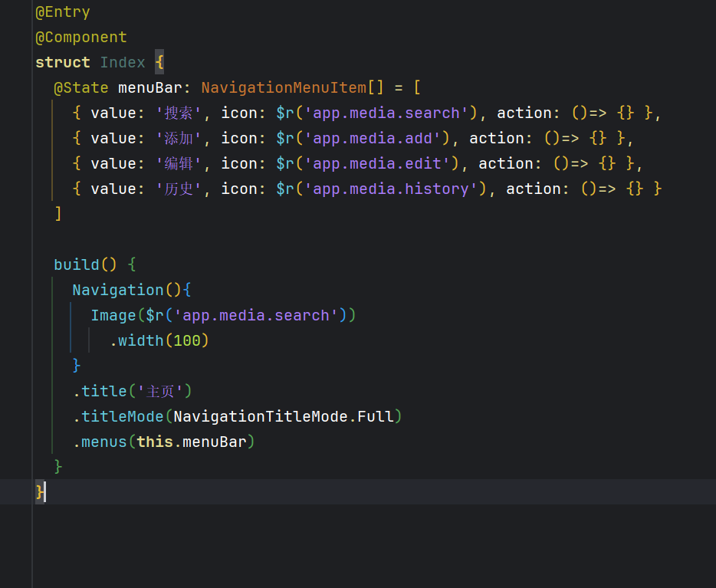716x588 pixels.
Task: Place cursor on the Index struct name
Action: click(x=122, y=63)
